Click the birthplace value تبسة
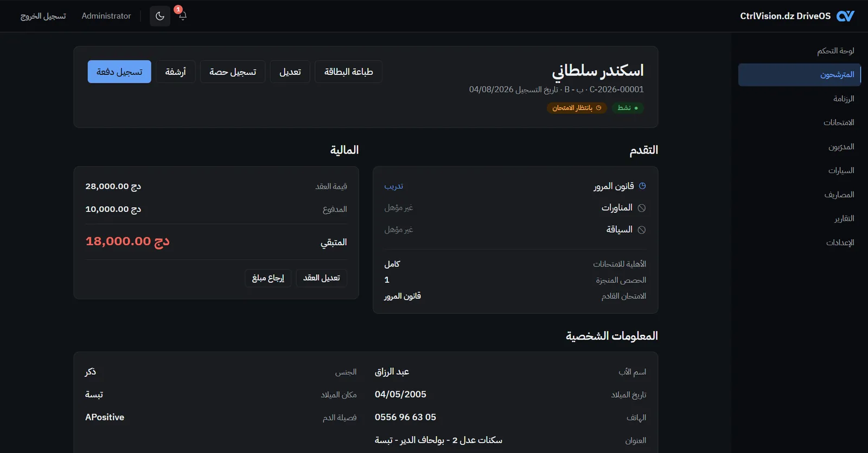The height and width of the screenshot is (453, 868). click(x=94, y=394)
